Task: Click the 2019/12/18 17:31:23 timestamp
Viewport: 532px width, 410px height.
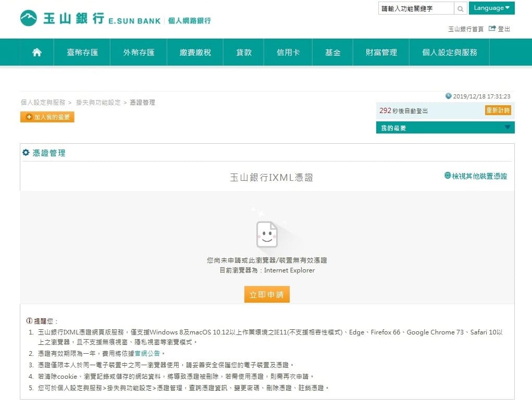Action: tap(481, 96)
